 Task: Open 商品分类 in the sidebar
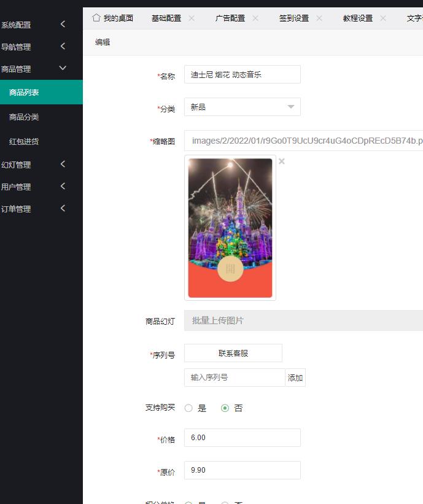pos(41,117)
